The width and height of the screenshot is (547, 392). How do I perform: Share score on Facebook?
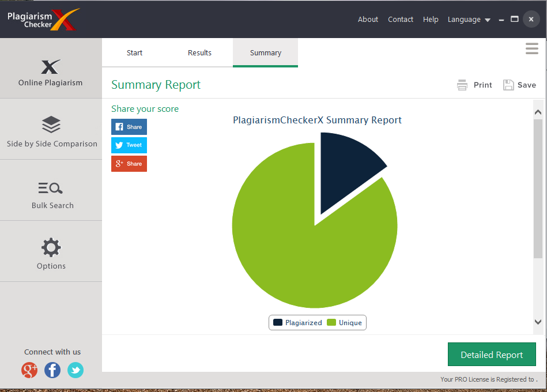(x=129, y=127)
